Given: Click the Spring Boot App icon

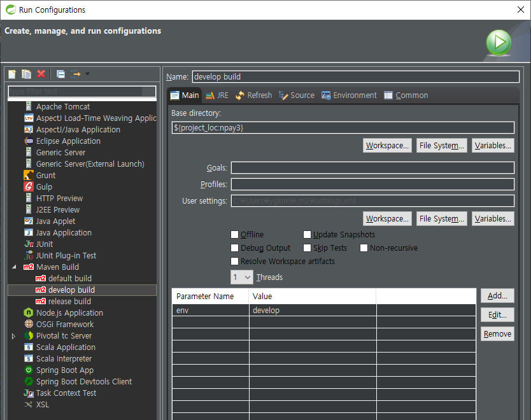Looking at the screenshot, I should [x=29, y=370].
